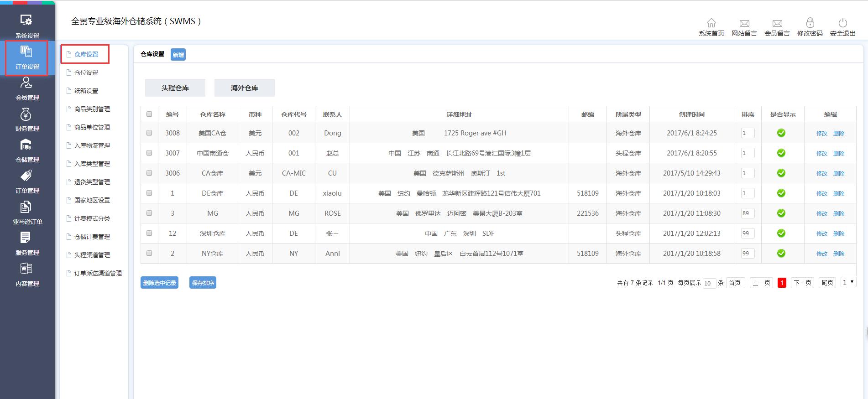This screenshot has width=868, height=399.
Task: Click the 安全退出 power icon
Action: [x=842, y=23]
